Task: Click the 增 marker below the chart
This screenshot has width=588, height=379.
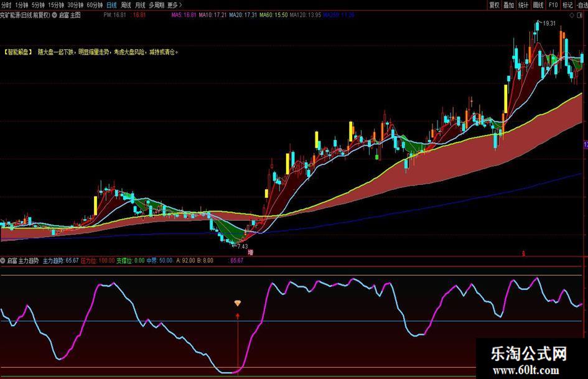Action: pos(251,253)
